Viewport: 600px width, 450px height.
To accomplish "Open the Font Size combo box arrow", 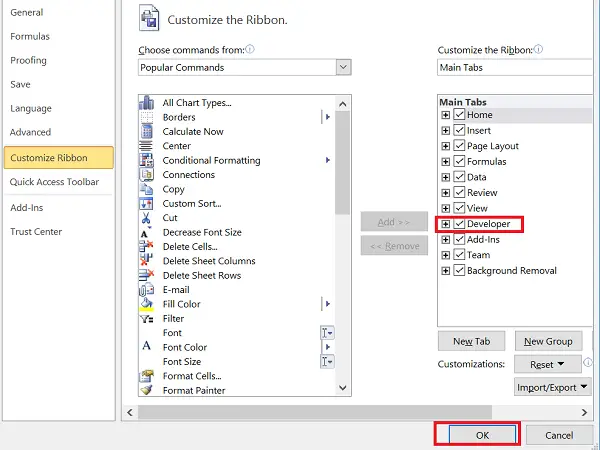I will pos(327,362).
